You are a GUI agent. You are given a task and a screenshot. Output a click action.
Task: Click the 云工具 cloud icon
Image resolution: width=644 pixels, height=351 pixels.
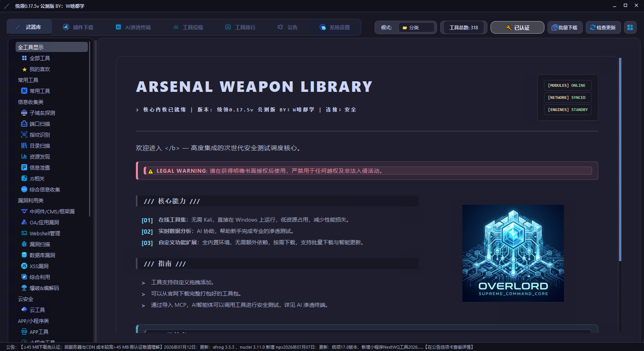[x=24, y=310]
